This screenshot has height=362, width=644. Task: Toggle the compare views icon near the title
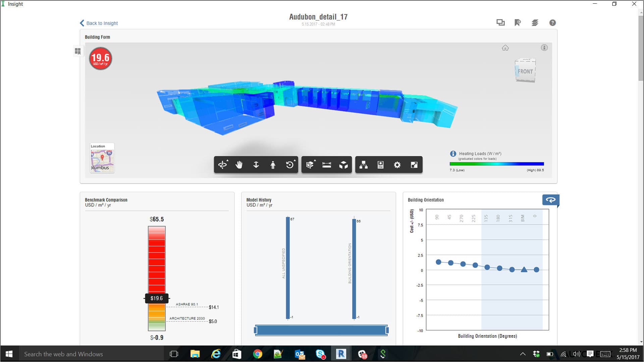pyautogui.click(x=500, y=22)
